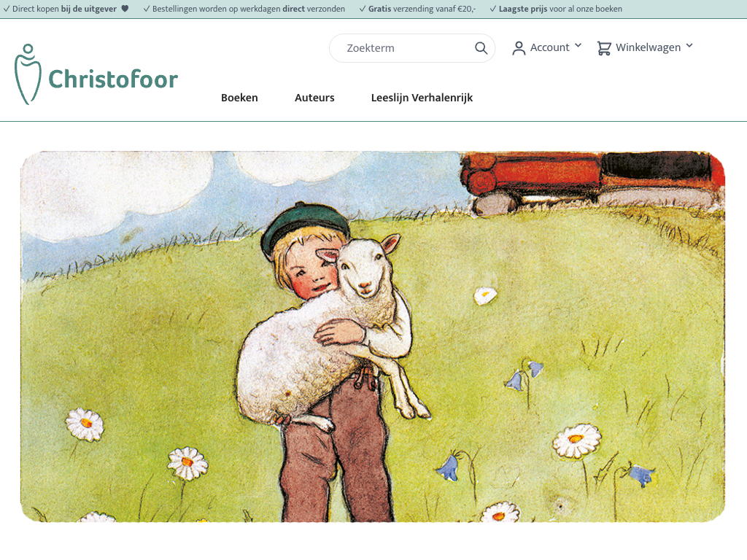Click the magnifying glass search icon
Image resolution: width=747 pixels, height=560 pixels.
(481, 48)
